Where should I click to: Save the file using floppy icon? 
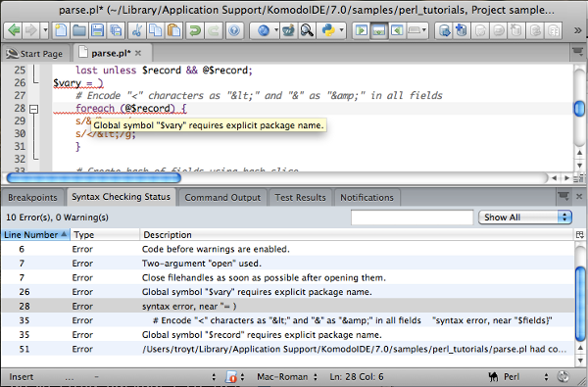(97, 30)
